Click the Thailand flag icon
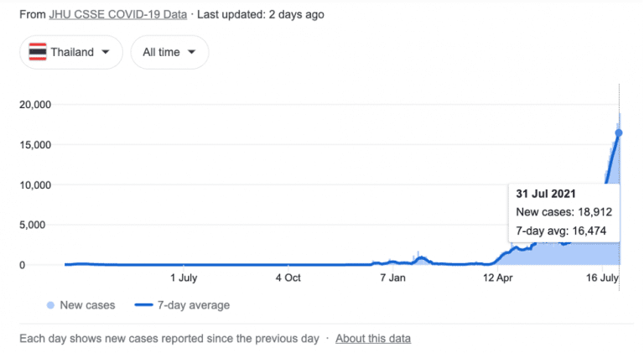The height and width of the screenshot is (353, 644). 38,52
